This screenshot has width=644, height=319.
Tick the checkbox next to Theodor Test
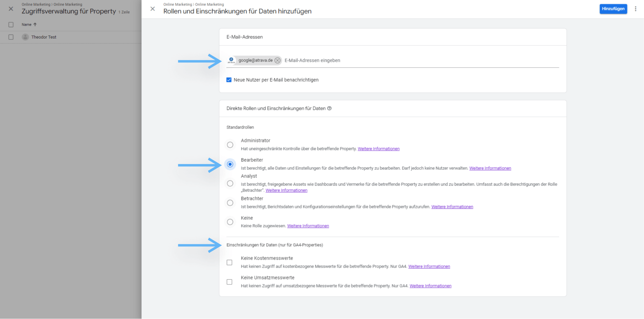click(x=11, y=37)
